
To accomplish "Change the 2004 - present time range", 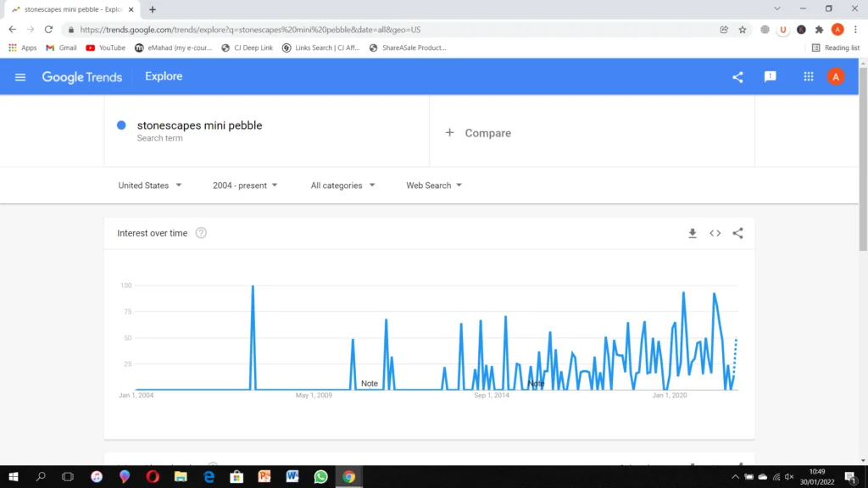I will coord(245,186).
